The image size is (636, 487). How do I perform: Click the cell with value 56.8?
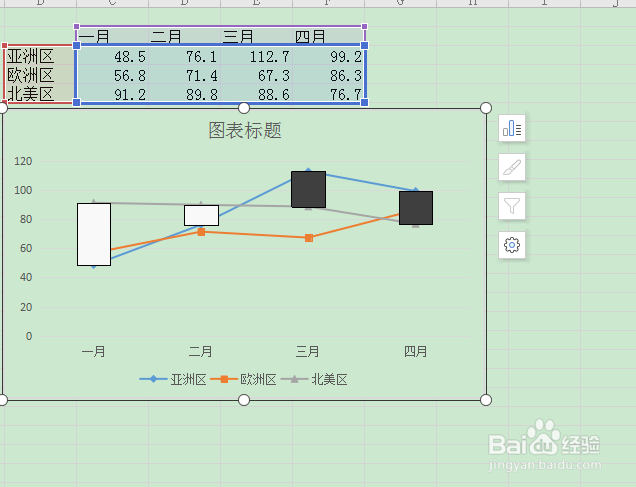point(112,75)
